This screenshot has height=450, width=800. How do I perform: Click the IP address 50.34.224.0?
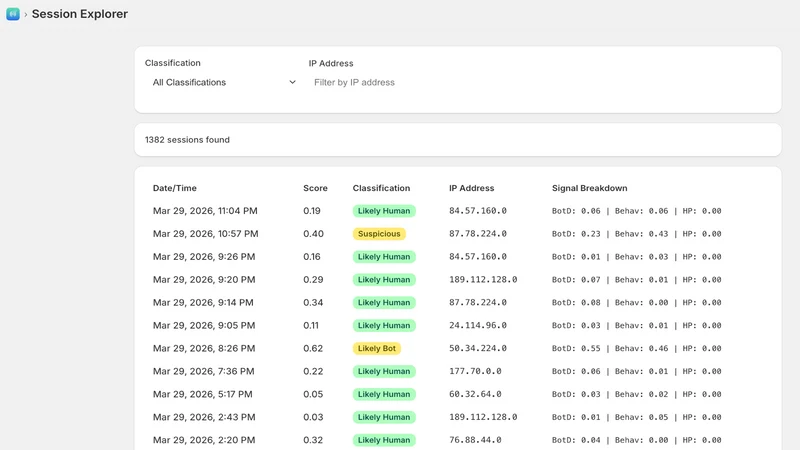click(478, 348)
